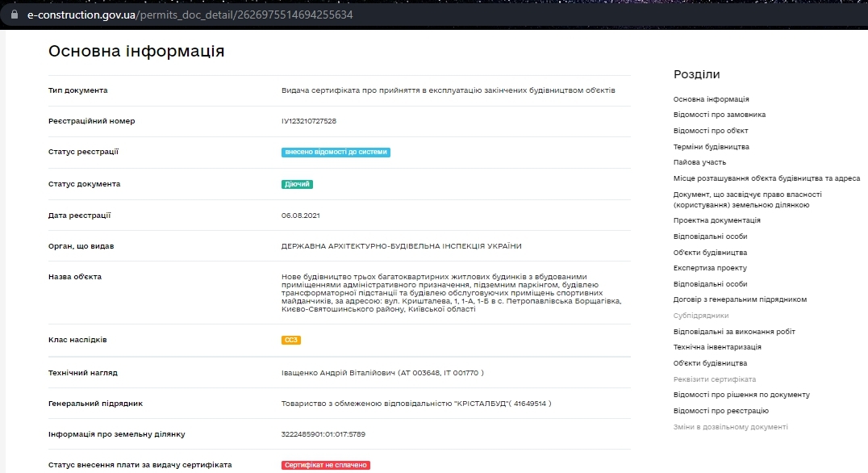
Task: Jump to 'Відомості про реєстрацію' section
Action: click(x=720, y=411)
